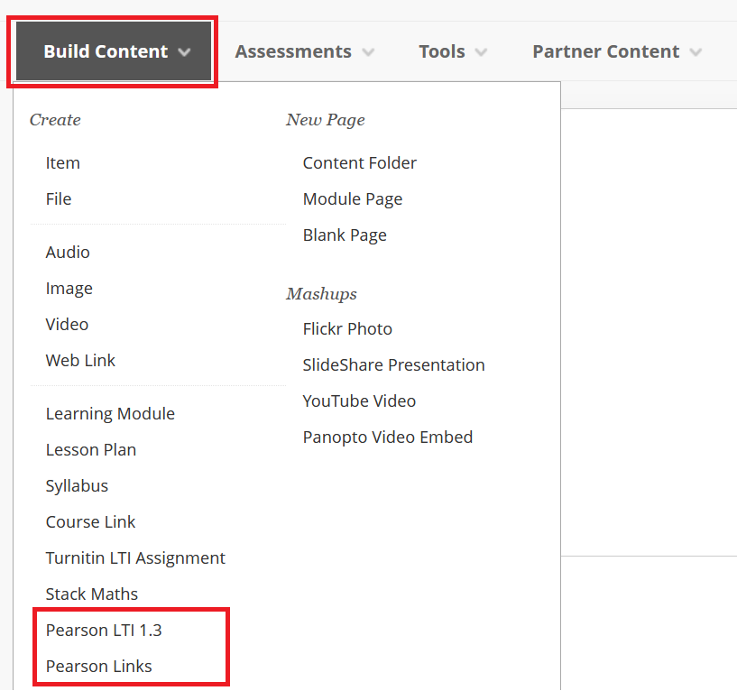This screenshot has height=700, width=737.
Task: Create a Course Link
Action: pos(91,521)
